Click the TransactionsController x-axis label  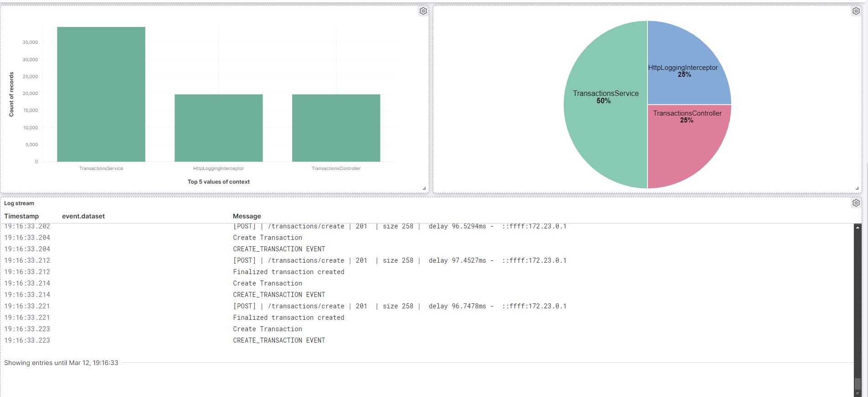pyautogui.click(x=336, y=169)
